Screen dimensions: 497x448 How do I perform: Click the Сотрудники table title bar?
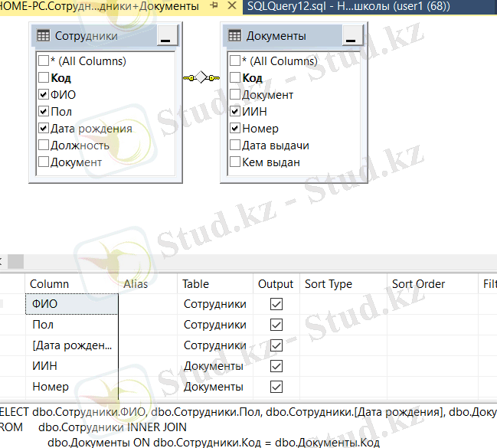(x=95, y=35)
